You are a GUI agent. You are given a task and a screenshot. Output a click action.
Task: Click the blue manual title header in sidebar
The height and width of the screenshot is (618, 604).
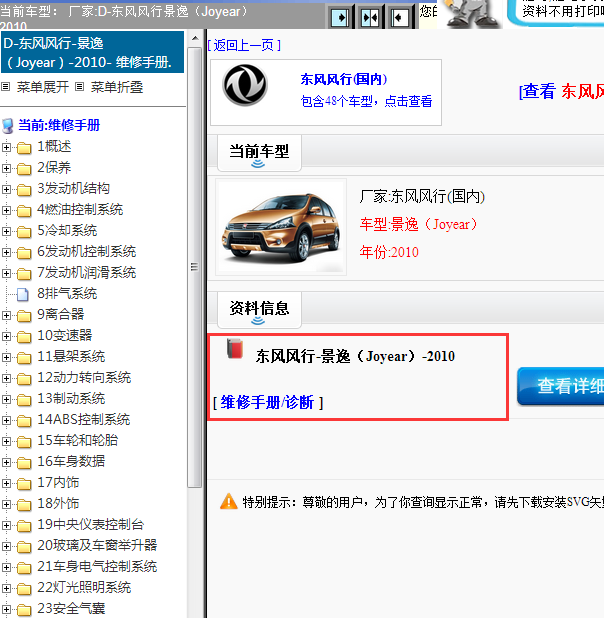coord(93,52)
